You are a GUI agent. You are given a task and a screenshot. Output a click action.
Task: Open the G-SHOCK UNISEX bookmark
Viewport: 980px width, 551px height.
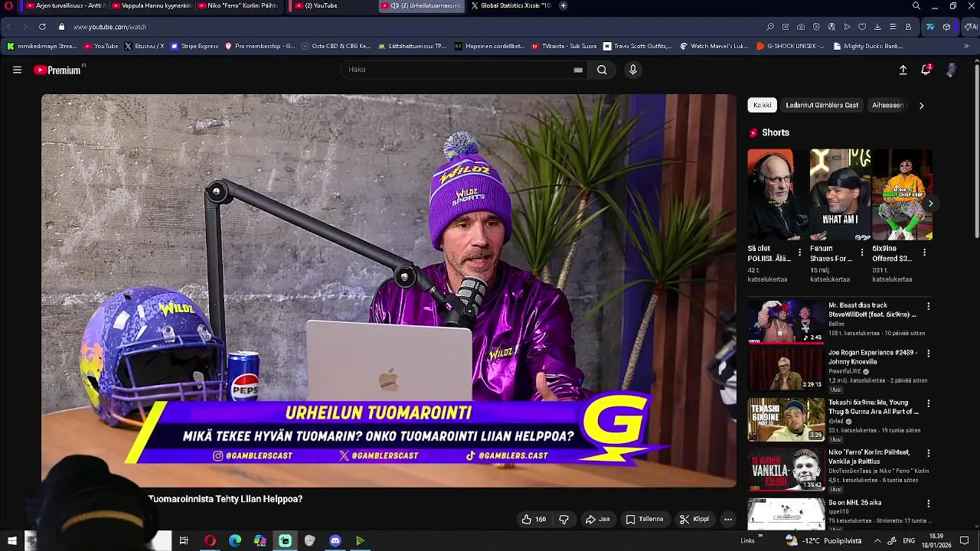pos(790,46)
